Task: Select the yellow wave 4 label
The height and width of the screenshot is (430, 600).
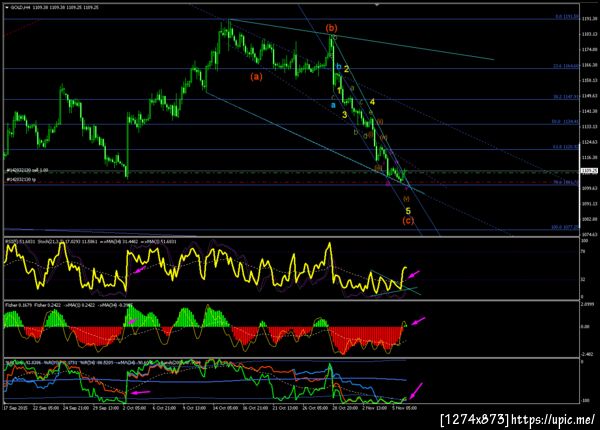Action: click(x=372, y=102)
